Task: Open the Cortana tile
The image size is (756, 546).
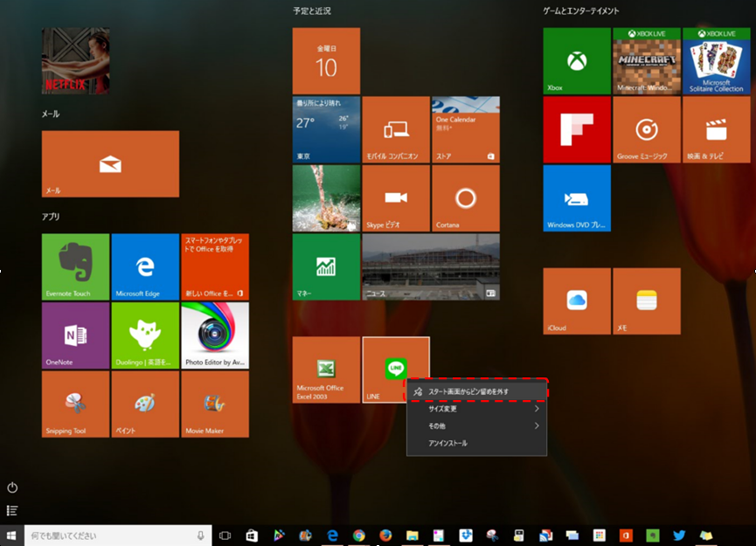Action: point(466,198)
